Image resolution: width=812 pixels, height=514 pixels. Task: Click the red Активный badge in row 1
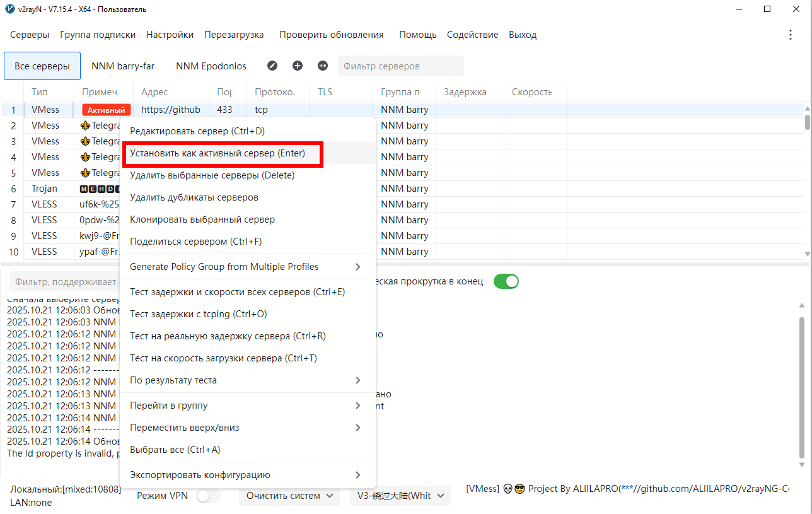pyautogui.click(x=106, y=110)
